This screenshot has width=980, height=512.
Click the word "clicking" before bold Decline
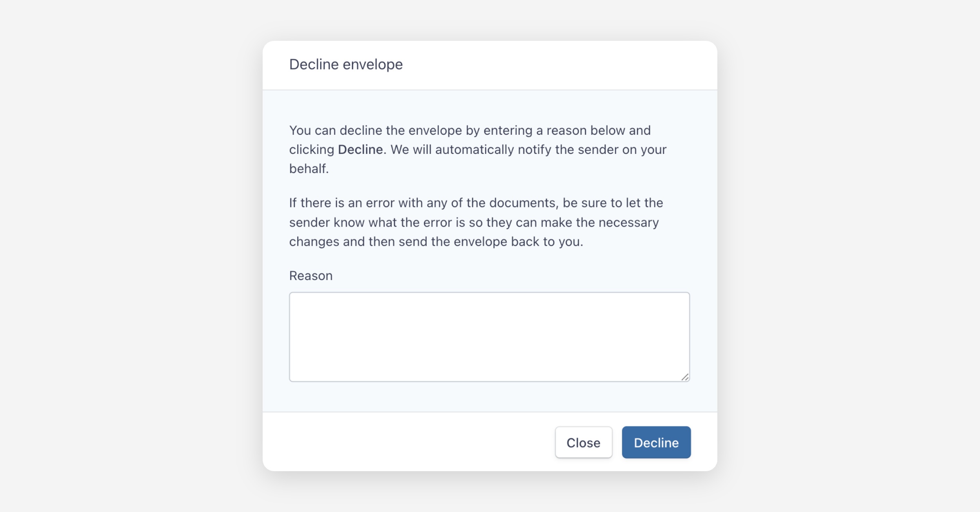click(312, 149)
